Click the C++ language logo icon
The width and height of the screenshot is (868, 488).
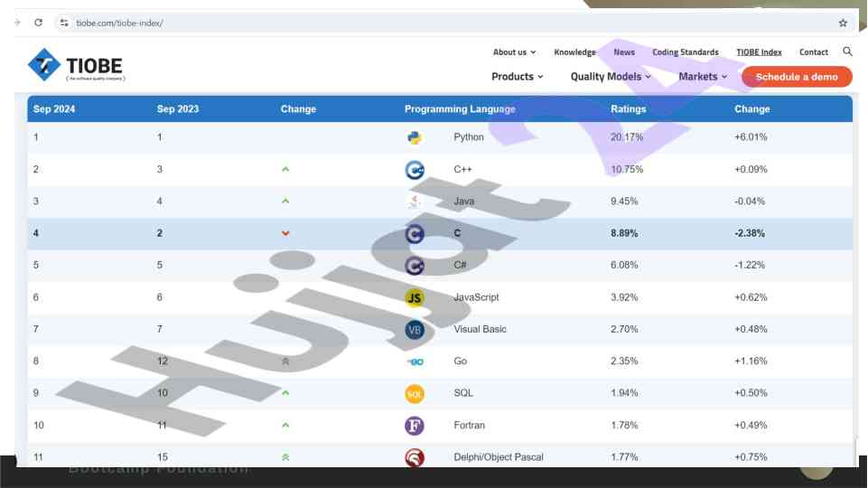coord(415,170)
